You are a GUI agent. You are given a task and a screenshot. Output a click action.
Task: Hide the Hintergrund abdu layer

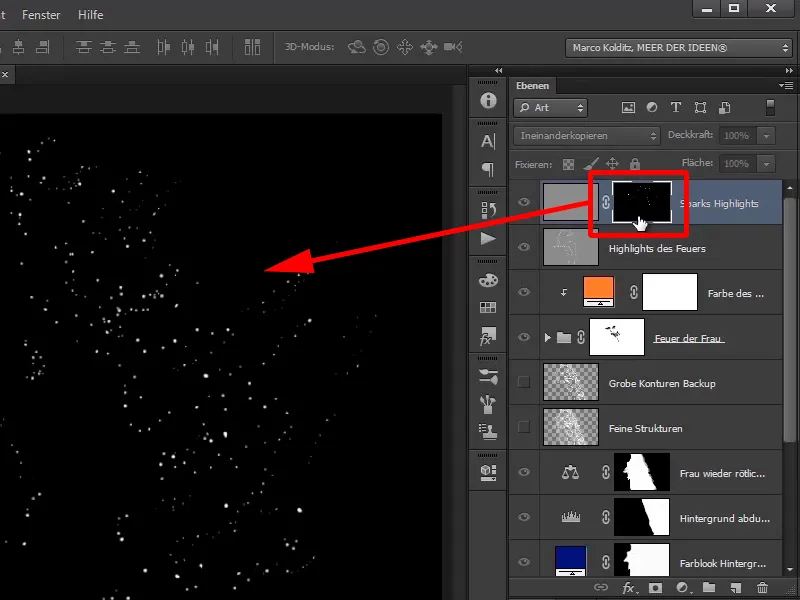[x=523, y=517]
